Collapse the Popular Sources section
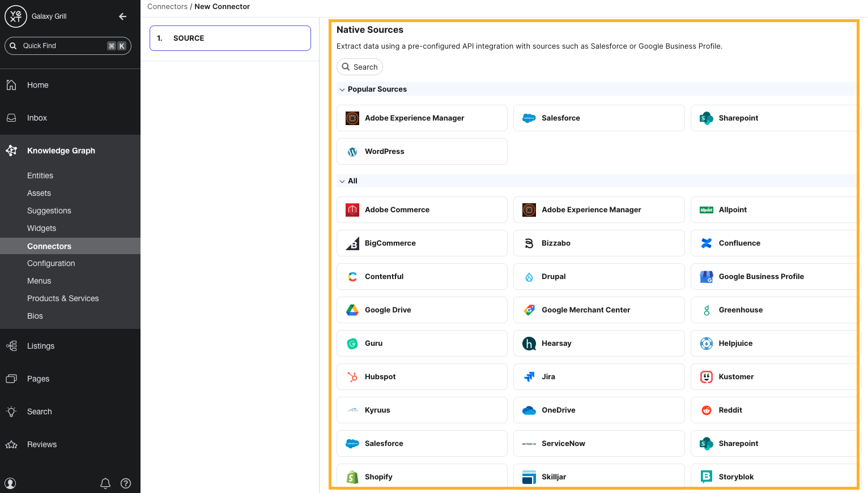 342,89
